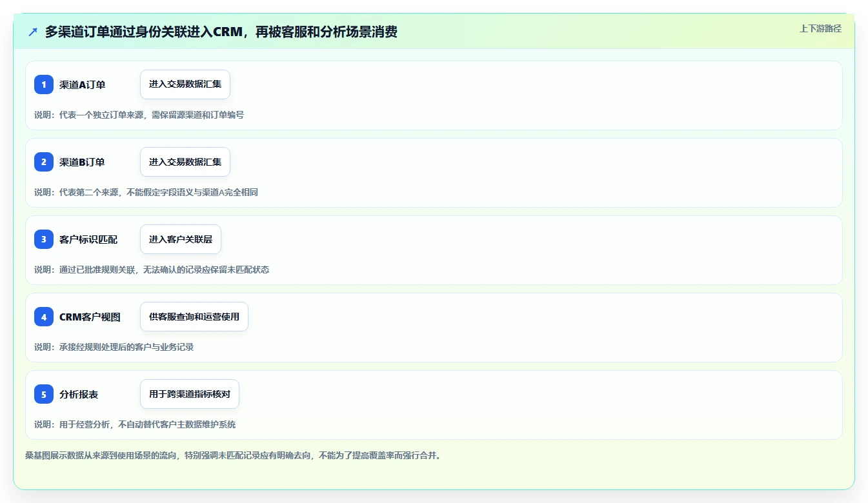Click step number 2 badge
Viewport: 868px width, 503px height.
click(x=44, y=162)
